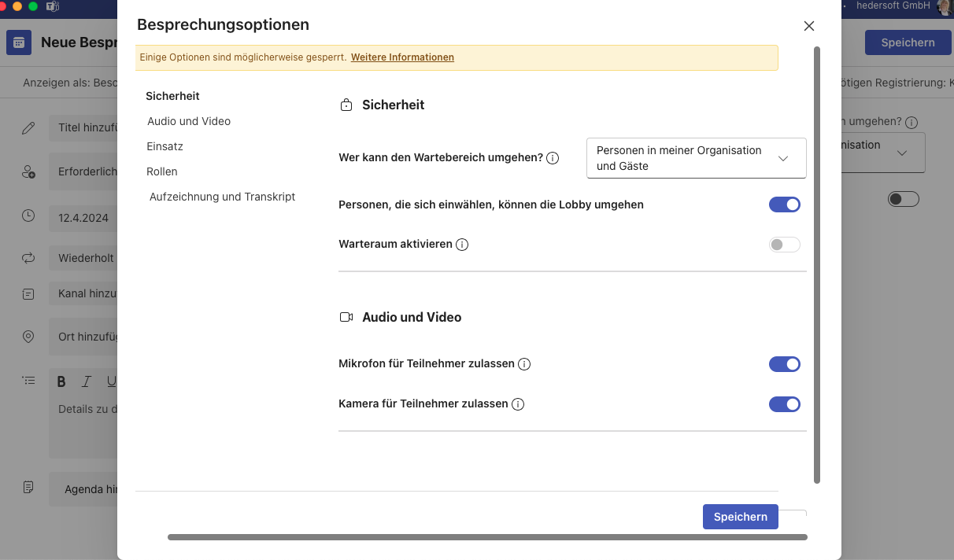Toggle the switch in the background meeting window
This screenshot has width=954, height=560.
[x=904, y=199]
